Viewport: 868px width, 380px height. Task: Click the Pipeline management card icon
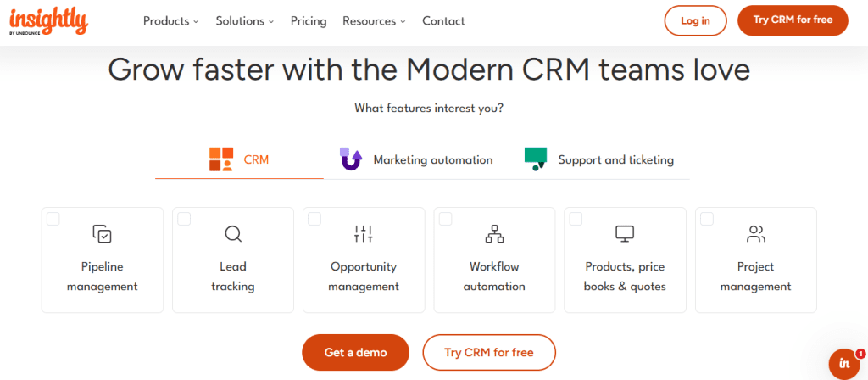pyautogui.click(x=103, y=234)
